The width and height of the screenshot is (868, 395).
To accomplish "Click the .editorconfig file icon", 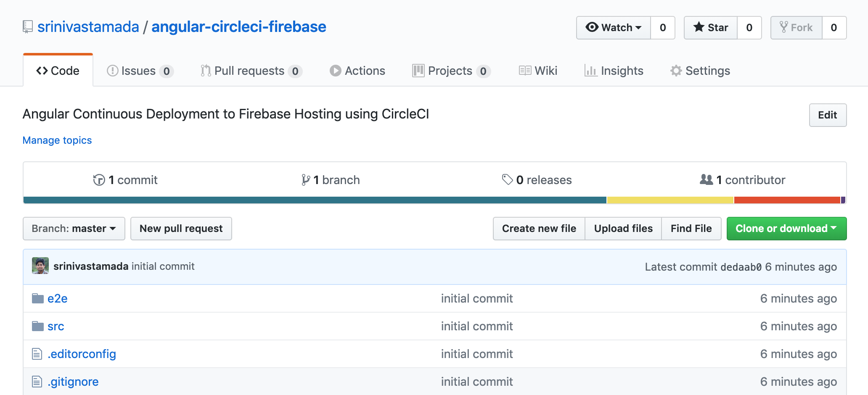I will 37,354.
